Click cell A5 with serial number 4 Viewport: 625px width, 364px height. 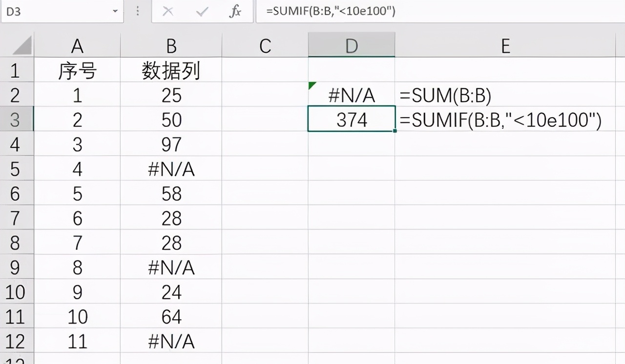click(77, 169)
